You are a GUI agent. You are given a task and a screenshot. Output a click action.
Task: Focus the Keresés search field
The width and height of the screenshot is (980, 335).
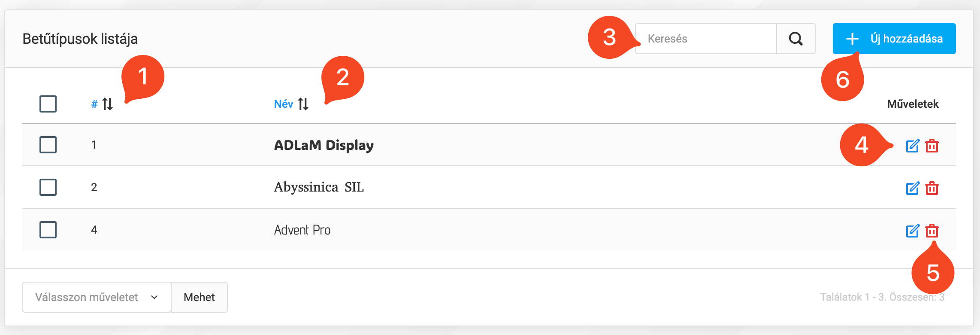[706, 39]
